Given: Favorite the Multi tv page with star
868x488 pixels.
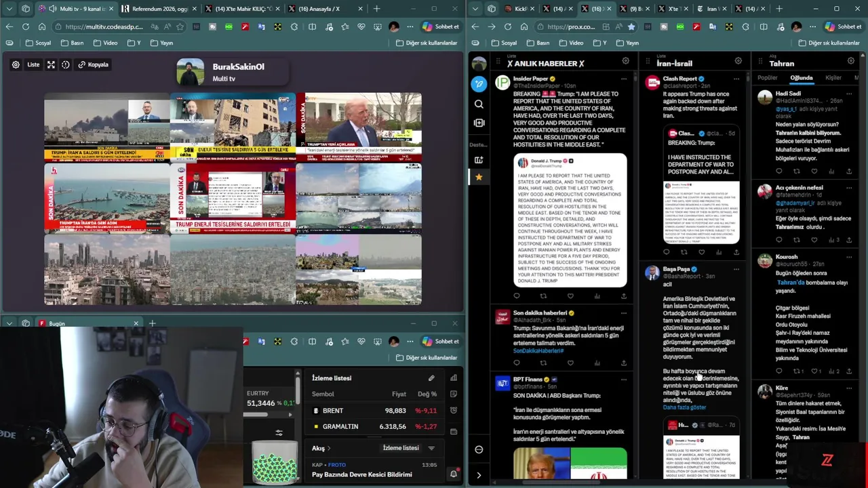Looking at the screenshot, I should [x=180, y=26].
